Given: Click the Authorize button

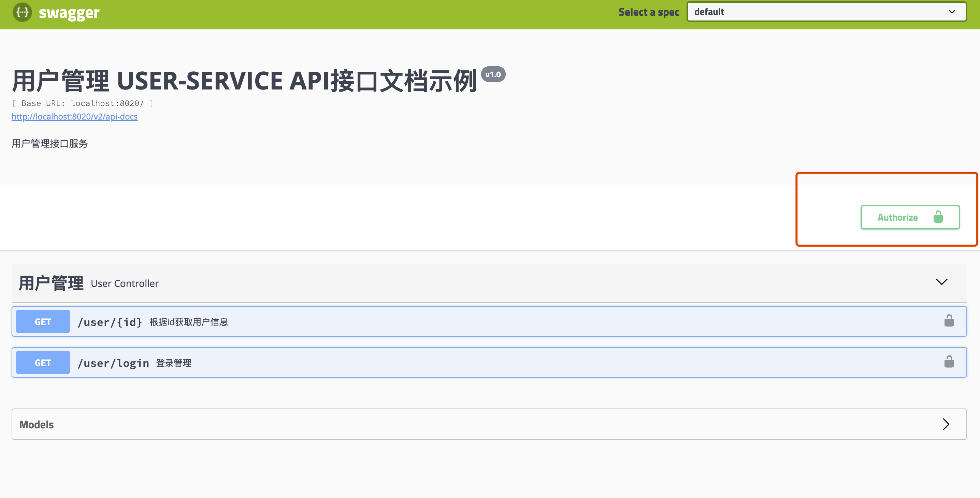Looking at the screenshot, I should (x=910, y=217).
